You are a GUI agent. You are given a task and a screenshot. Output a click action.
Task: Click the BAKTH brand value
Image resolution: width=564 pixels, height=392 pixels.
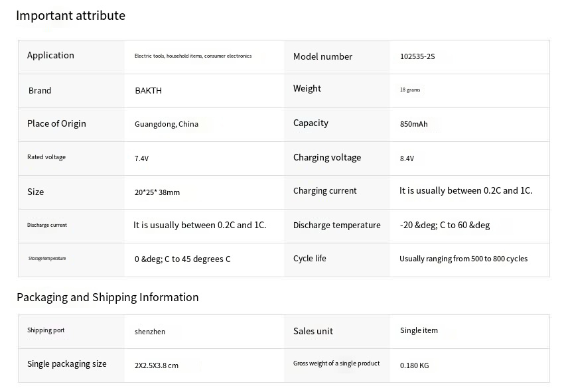click(148, 91)
